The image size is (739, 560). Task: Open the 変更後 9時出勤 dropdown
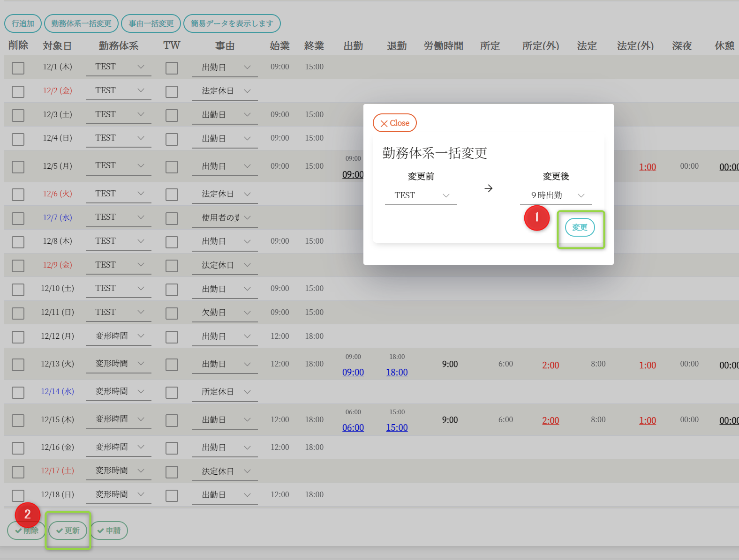tap(556, 195)
